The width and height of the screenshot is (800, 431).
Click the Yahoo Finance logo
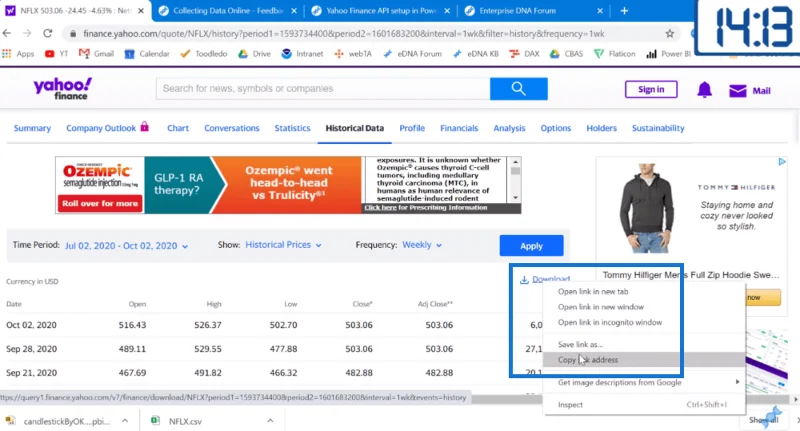click(63, 89)
